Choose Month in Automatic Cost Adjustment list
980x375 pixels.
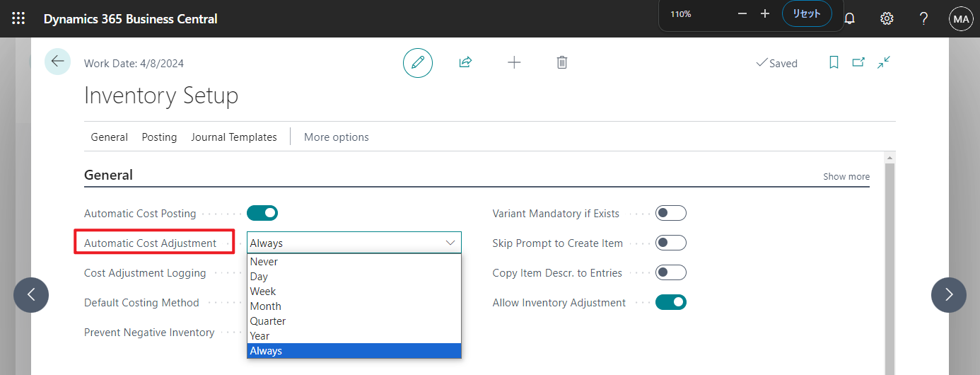point(265,306)
